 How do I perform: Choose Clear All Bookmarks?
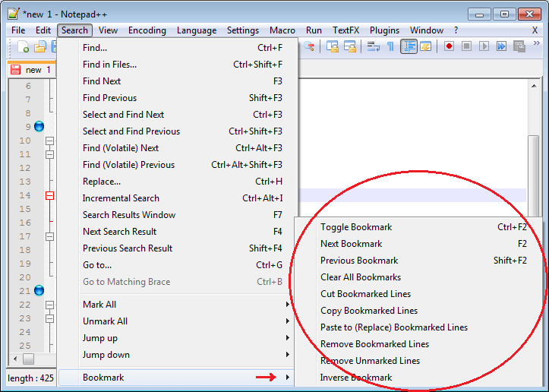tap(361, 277)
